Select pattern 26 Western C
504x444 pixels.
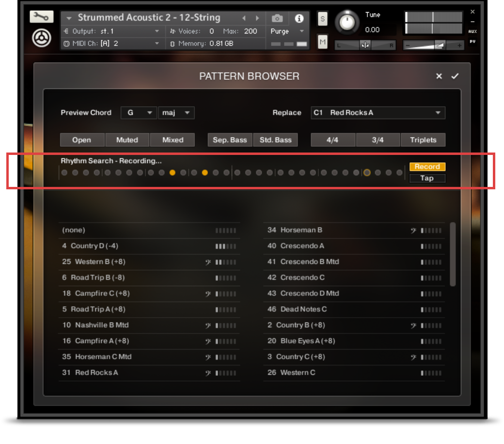click(354, 373)
